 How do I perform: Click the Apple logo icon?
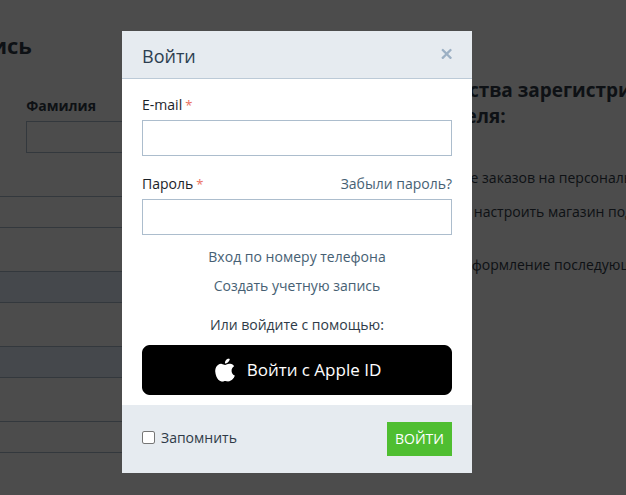[225, 370]
